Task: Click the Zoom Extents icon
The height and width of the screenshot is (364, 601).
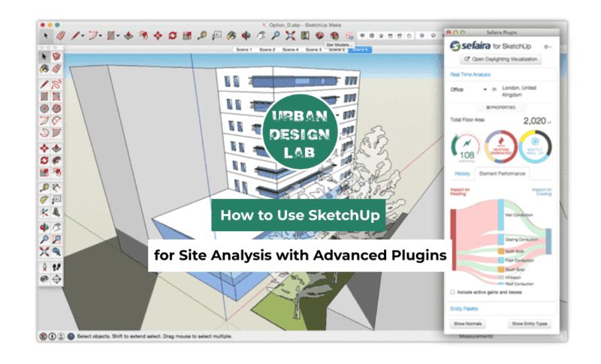Action: (x=291, y=35)
